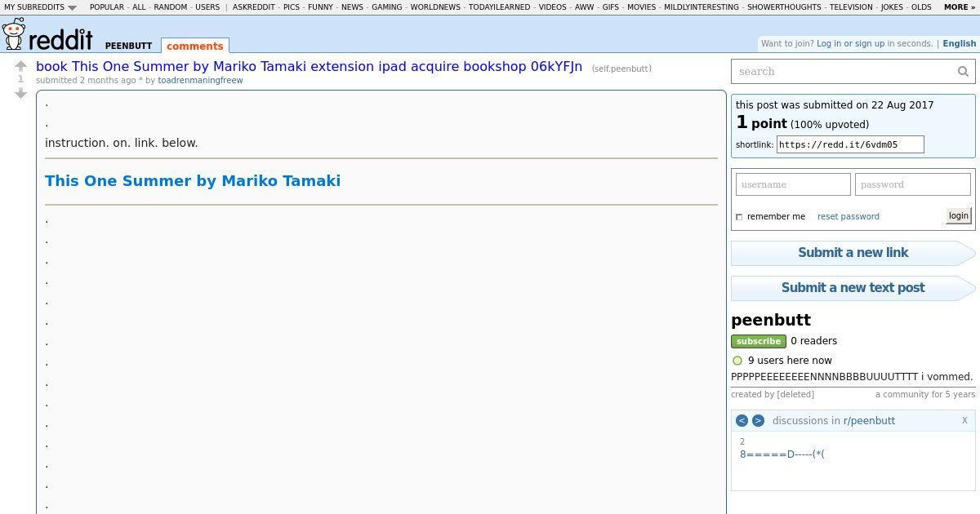The height and width of the screenshot is (514, 980).
Task: Go to PICS subreddit
Action: 292,7
